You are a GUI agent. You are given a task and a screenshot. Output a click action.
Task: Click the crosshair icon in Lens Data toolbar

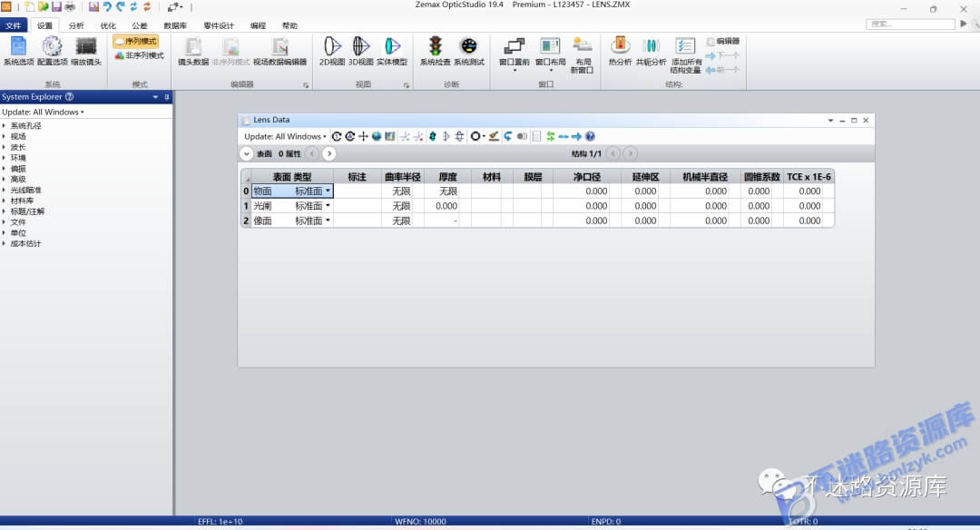[363, 136]
